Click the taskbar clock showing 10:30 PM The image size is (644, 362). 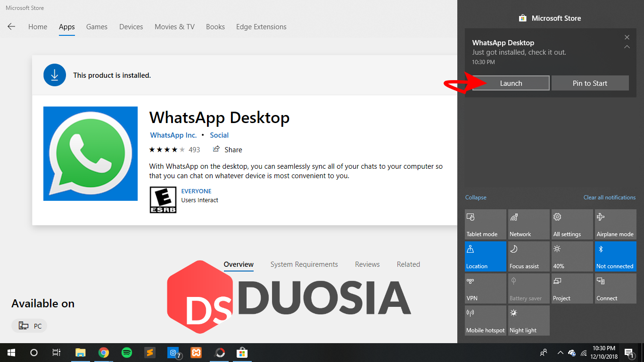click(x=604, y=353)
